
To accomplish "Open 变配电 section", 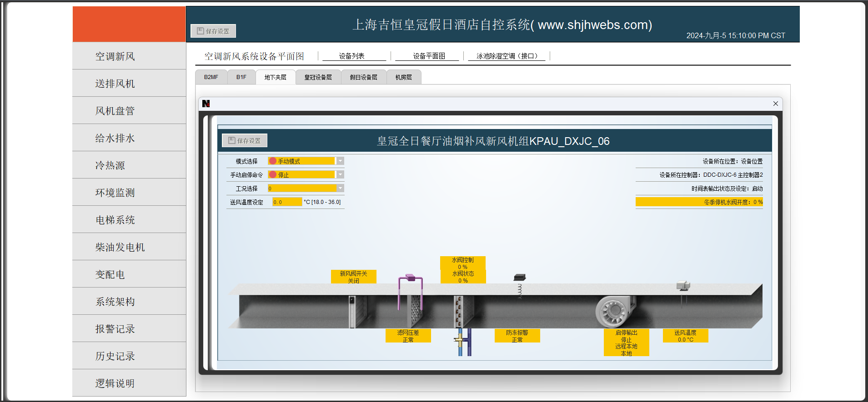I will 129,274.
